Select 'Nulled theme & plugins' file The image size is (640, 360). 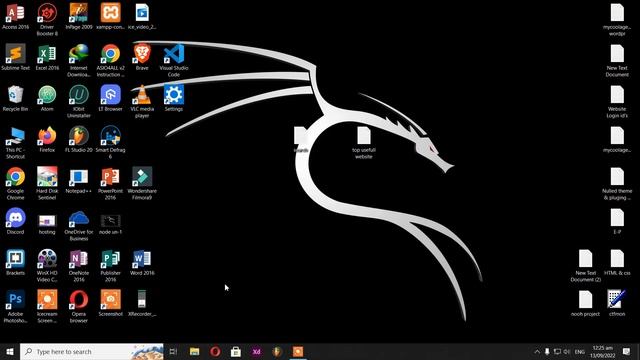(x=617, y=183)
